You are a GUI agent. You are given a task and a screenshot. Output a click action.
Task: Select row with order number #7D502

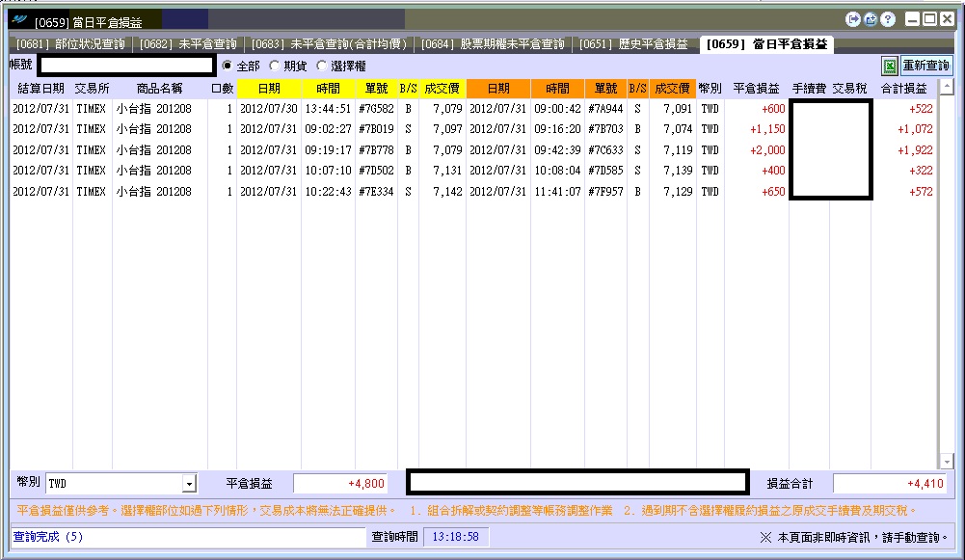[472, 171]
